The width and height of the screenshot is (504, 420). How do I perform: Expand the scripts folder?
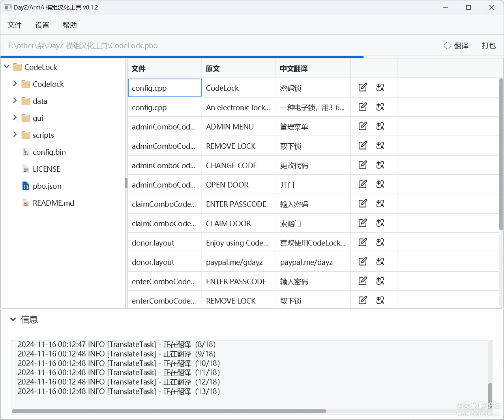[15, 135]
